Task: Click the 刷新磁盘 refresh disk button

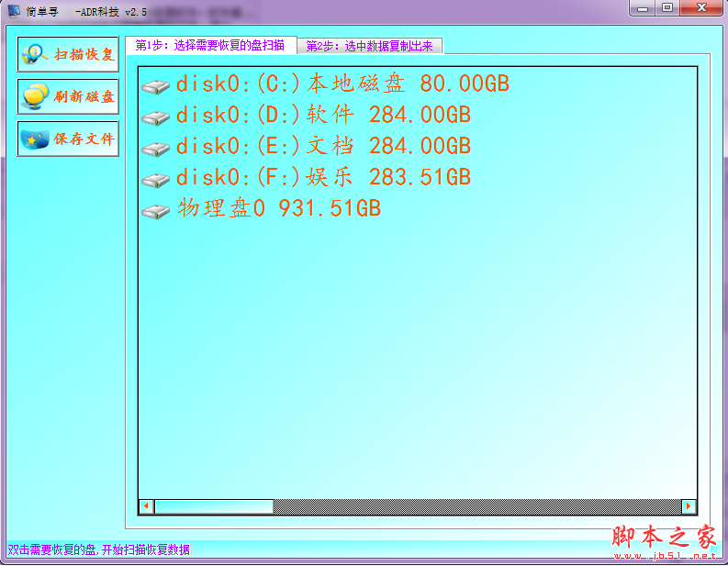Action: (68, 96)
